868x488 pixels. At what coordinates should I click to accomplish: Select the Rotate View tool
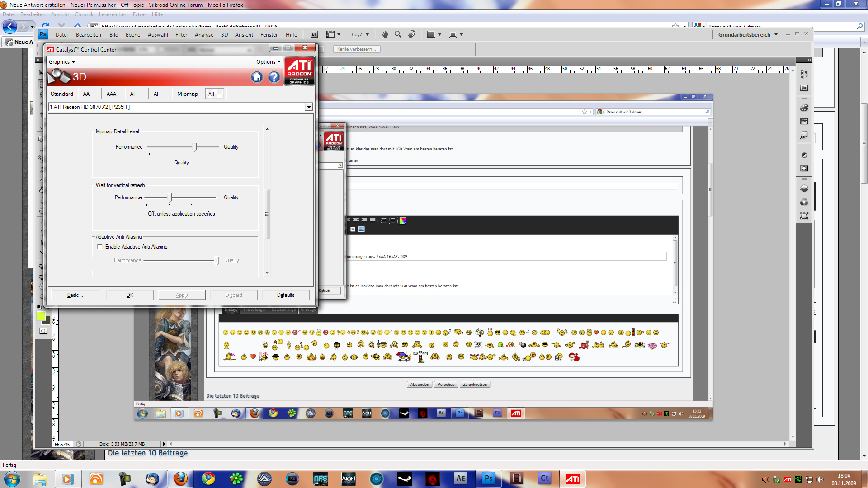[x=411, y=34]
